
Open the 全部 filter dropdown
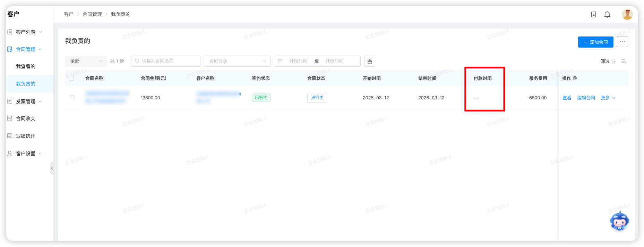pyautogui.click(x=86, y=61)
